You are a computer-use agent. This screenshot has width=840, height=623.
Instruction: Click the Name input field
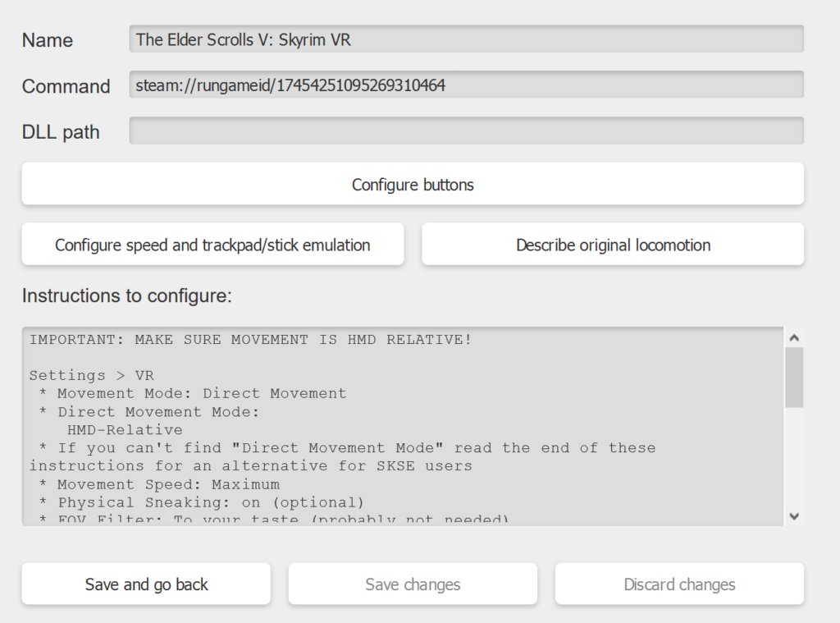click(466, 39)
